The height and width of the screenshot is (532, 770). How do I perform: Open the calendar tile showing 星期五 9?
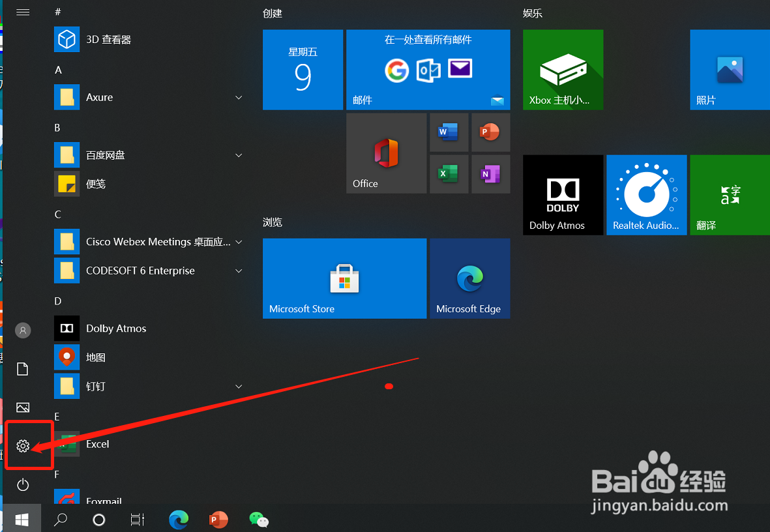point(303,70)
